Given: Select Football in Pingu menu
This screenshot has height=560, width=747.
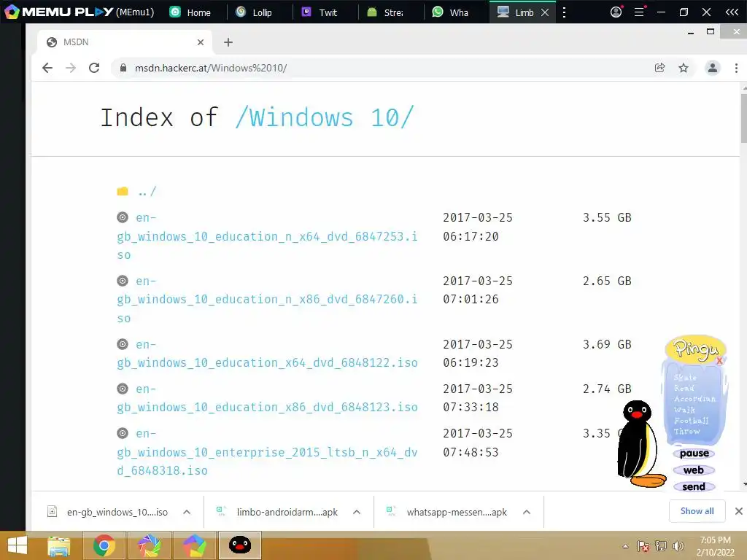Looking at the screenshot, I should click(x=692, y=421).
